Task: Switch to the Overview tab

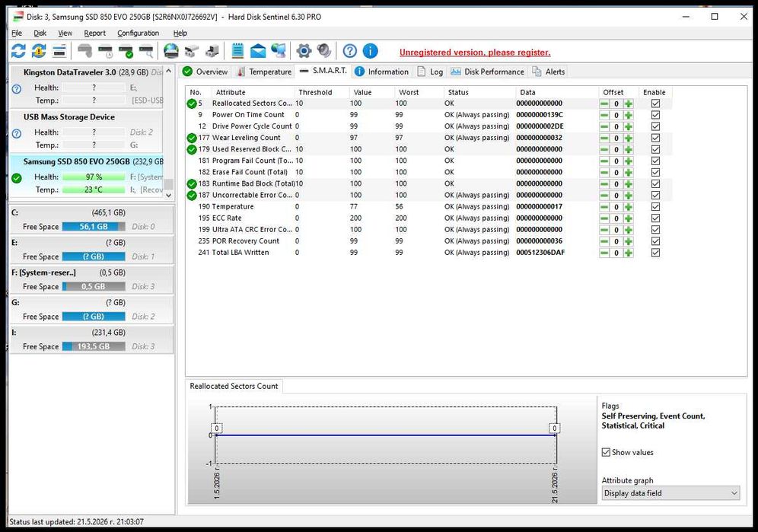Action: pos(205,72)
